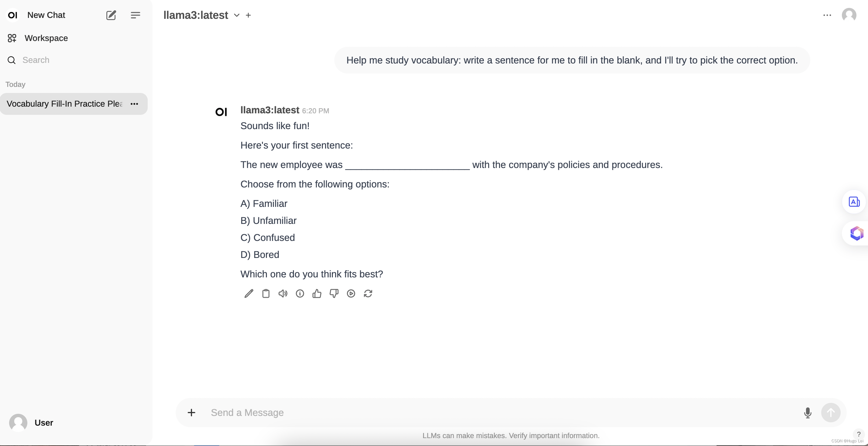Click the three-dot menu on conversation

click(x=134, y=104)
